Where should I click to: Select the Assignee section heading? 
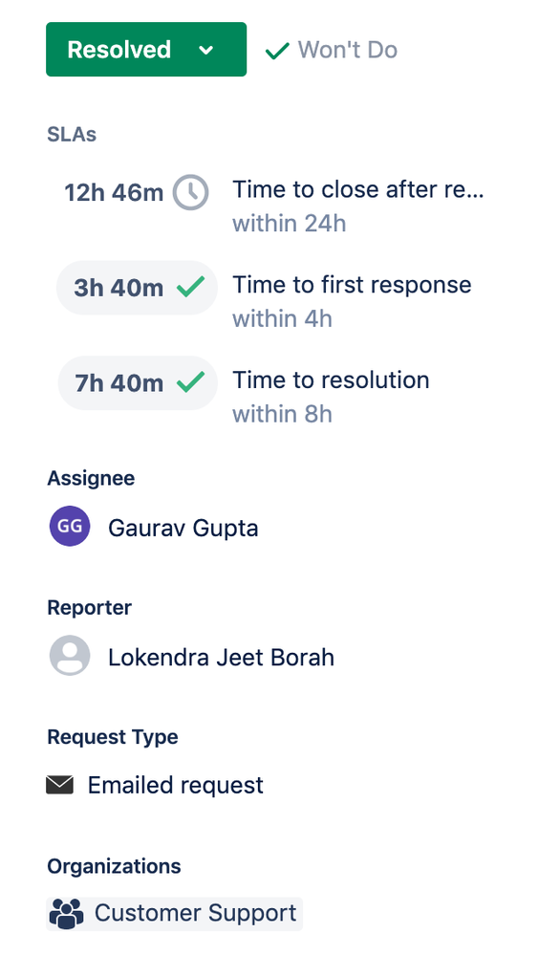91,478
